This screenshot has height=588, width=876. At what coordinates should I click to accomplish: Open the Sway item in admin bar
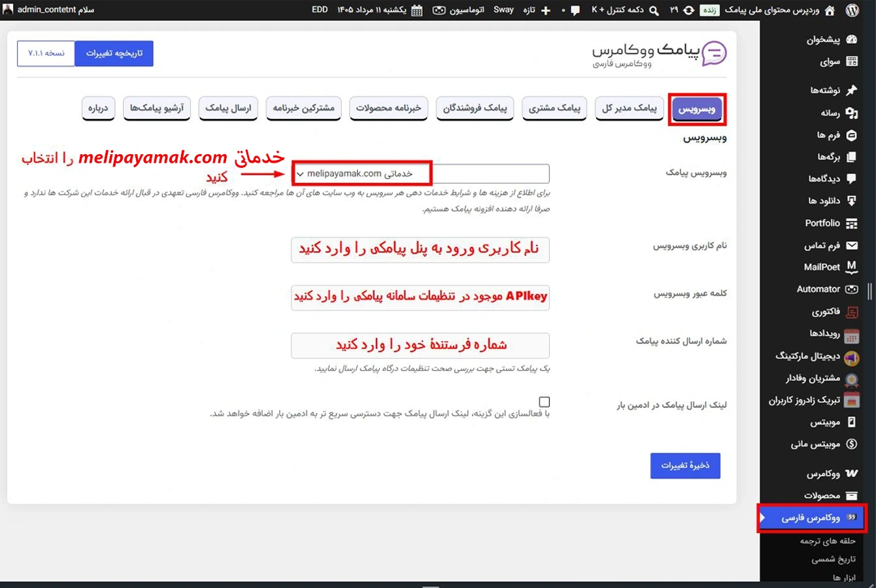(x=503, y=10)
